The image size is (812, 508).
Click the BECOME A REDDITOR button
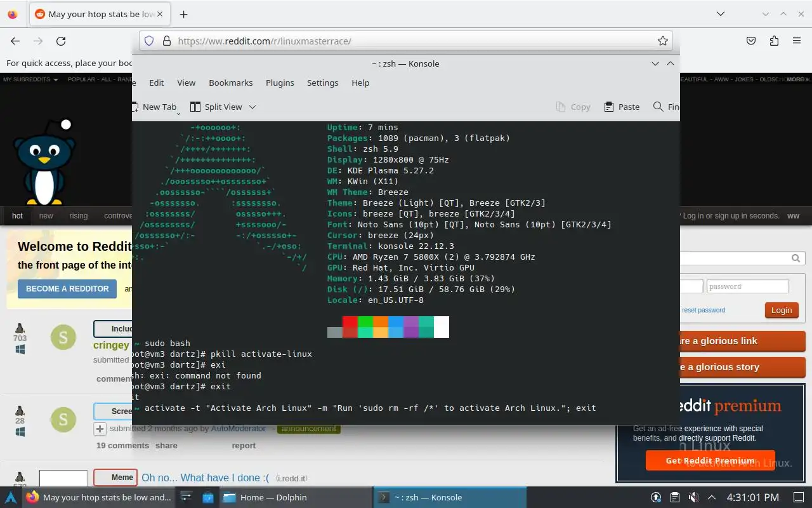[67, 288]
